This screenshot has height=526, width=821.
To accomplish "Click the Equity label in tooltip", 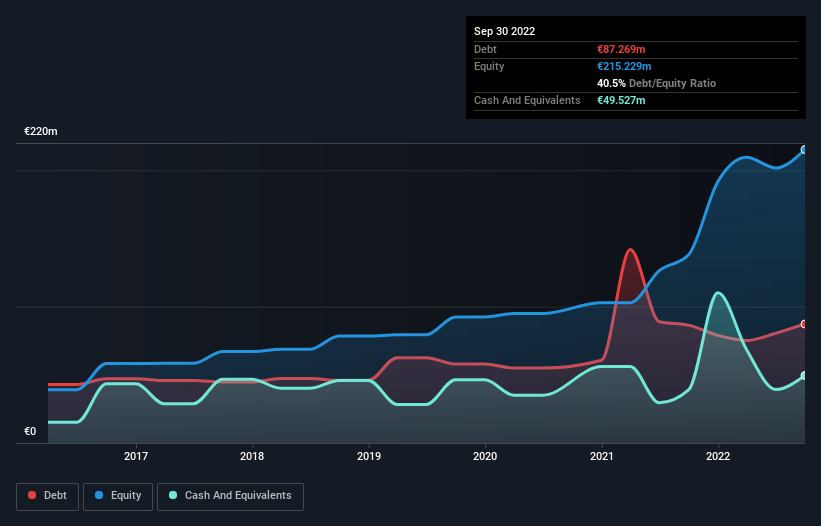I will (489, 66).
